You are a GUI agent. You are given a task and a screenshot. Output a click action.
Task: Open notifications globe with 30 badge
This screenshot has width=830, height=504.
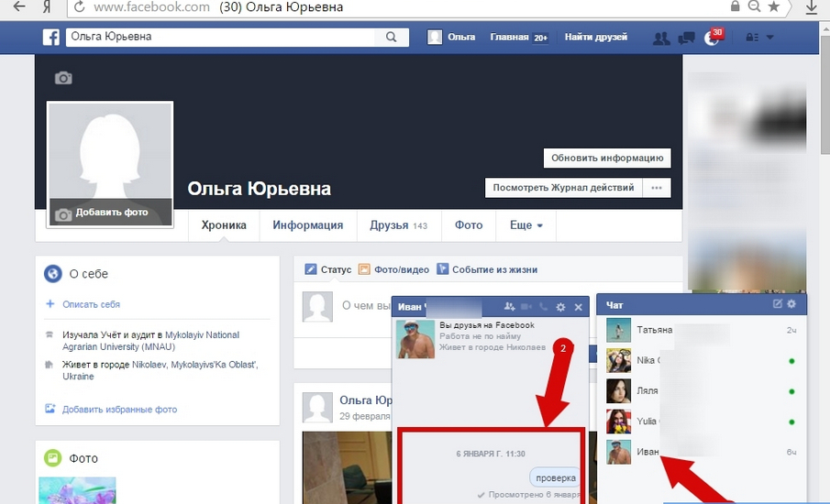point(712,38)
